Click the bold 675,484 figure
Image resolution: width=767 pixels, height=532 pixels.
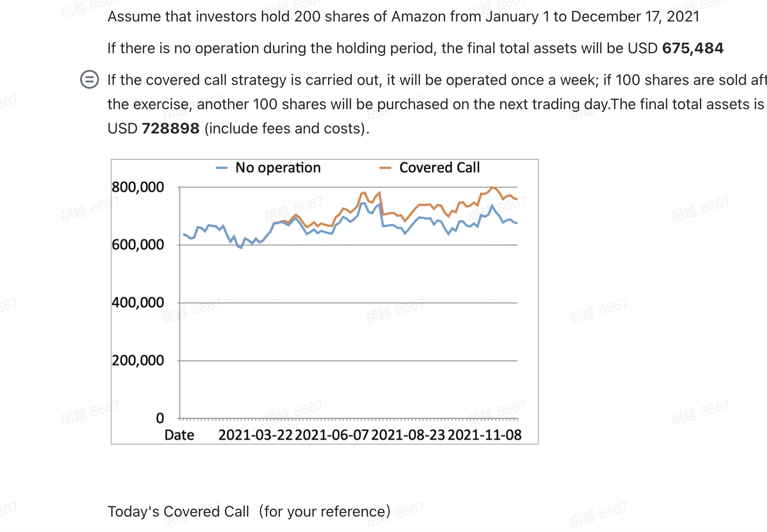click(x=693, y=48)
